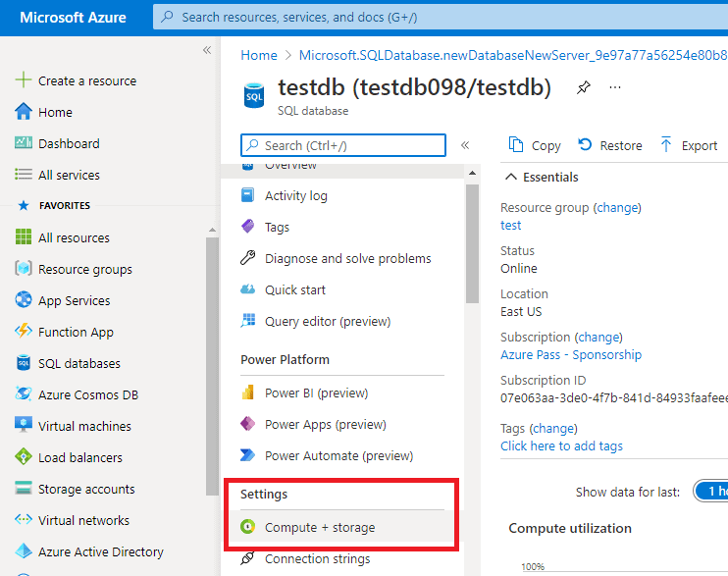Click the resource menu scrollbar thumb

pyautogui.click(x=472, y=243)
